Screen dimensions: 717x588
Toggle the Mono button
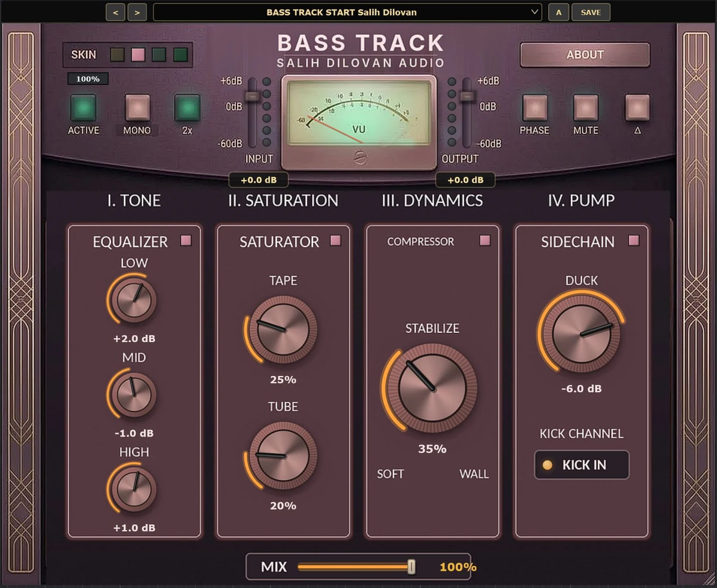tap(137, 107)
